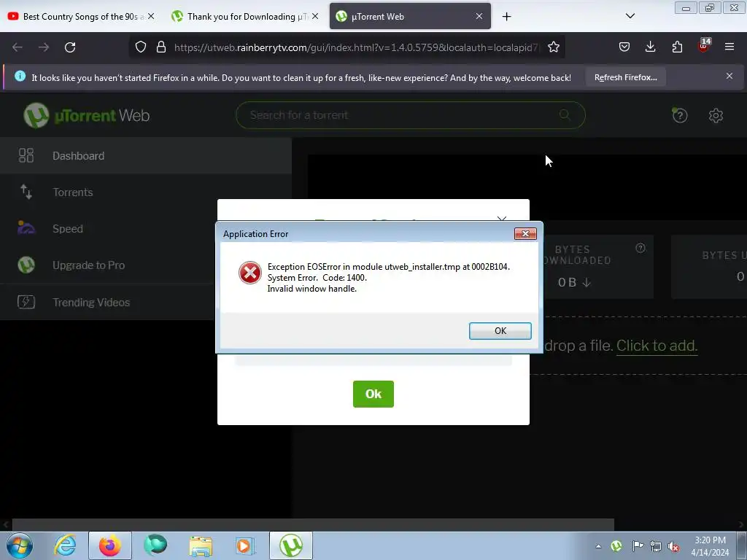Close the Application Error dialog with red X
This screenshot has width=747, height=560.
click(525, 234)
